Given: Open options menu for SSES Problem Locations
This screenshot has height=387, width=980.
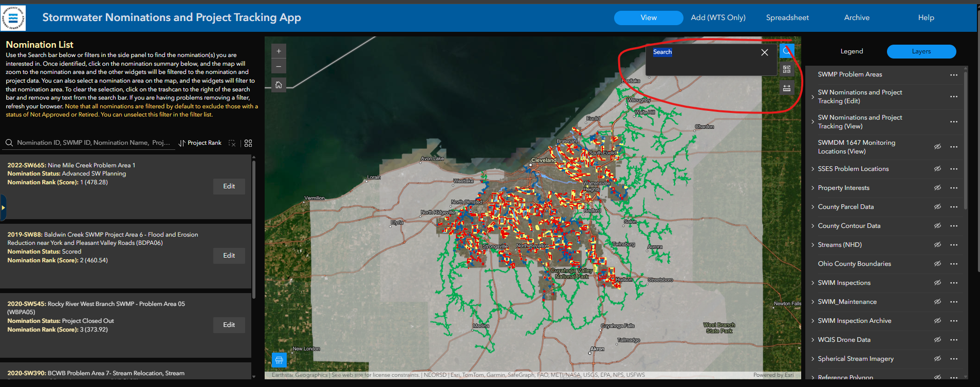Looking at the screenshot, I should point(954,169).
